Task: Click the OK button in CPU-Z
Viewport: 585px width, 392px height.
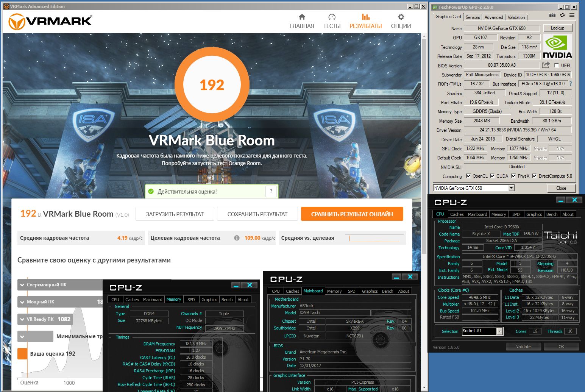Action: tap(561, 347)
